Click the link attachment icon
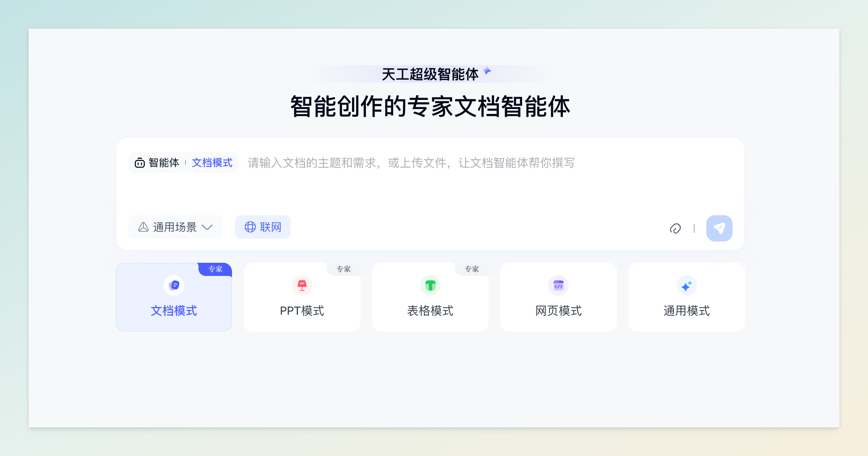Image resolution: width=868 pixels, height=456 pixels. tap(675, 228)
